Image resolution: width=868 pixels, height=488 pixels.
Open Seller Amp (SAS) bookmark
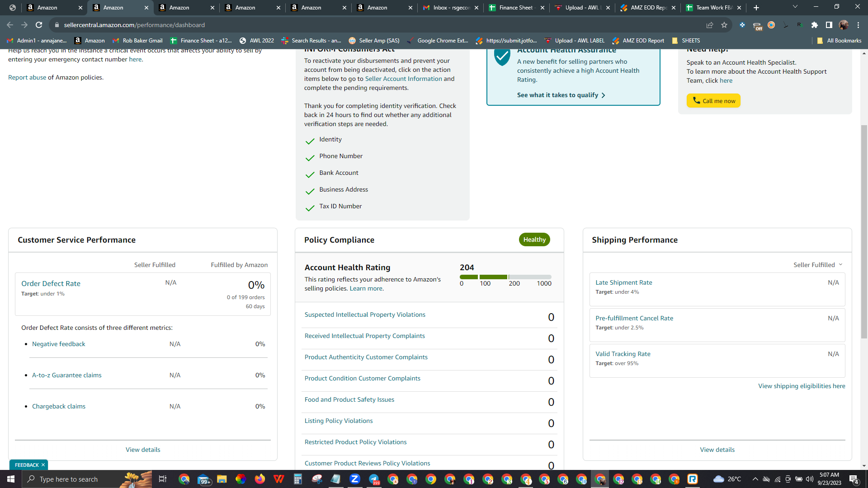(x=374, y=41)
